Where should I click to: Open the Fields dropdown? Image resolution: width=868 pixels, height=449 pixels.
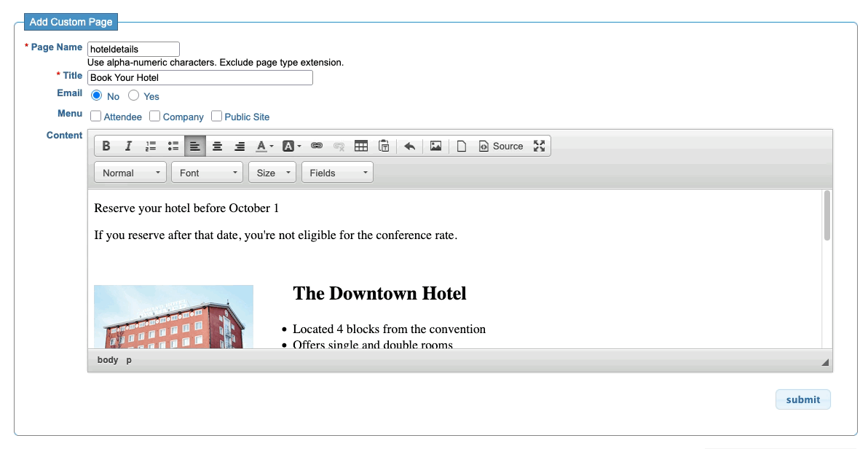(338, 173)
